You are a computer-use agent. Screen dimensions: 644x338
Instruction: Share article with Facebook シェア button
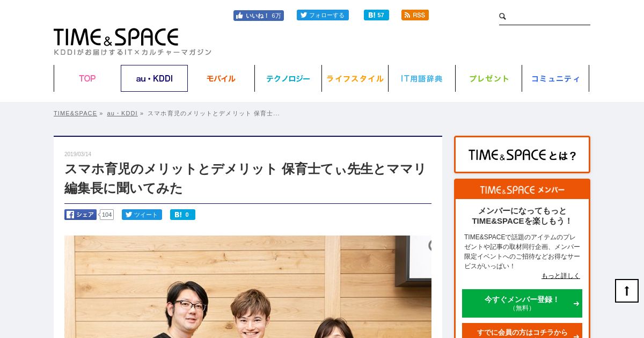(80, 215)
